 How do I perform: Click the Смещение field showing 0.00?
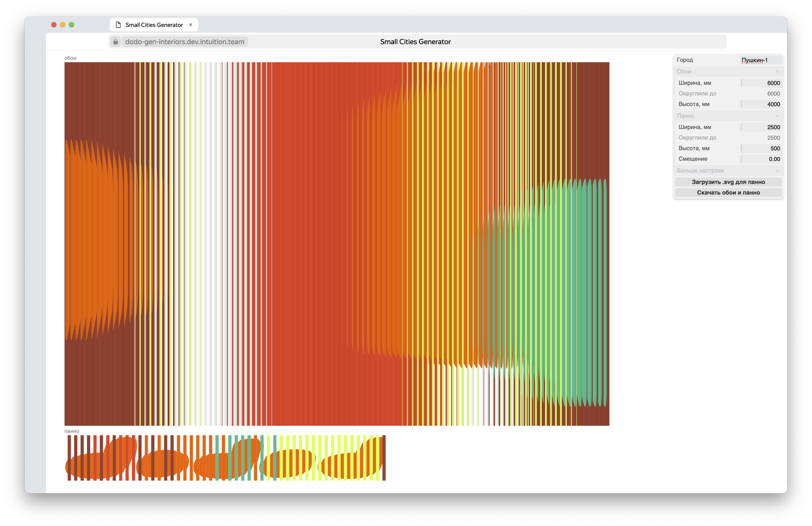coord(761,159)
